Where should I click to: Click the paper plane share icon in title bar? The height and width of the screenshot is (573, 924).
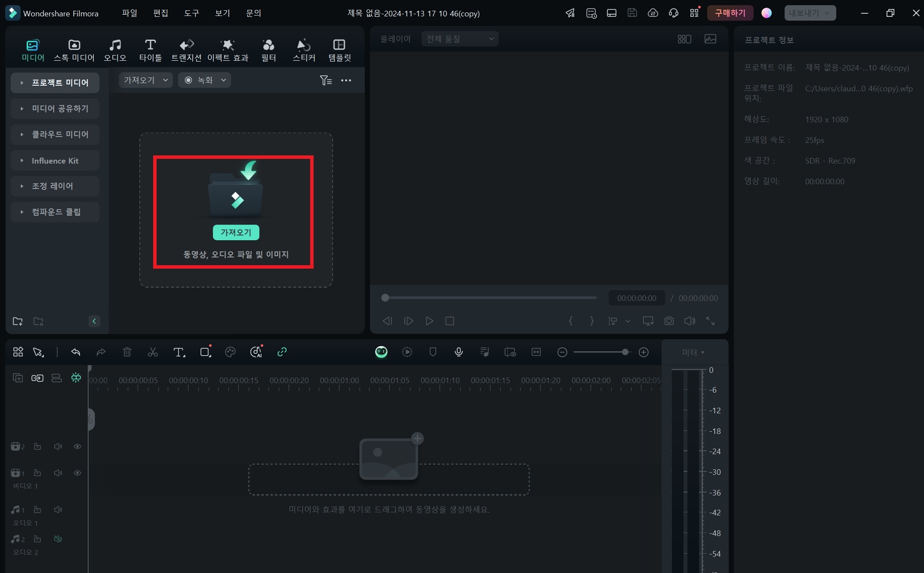[x=570, y=13]
